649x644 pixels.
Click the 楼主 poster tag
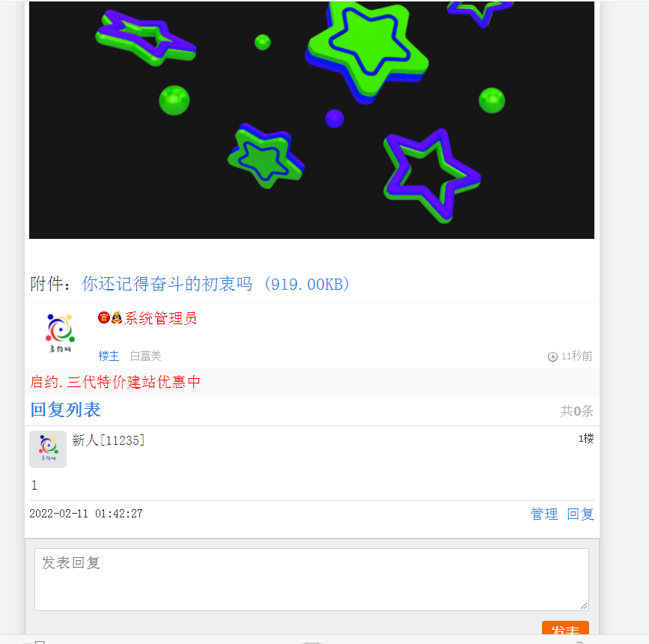pos(108,356)
